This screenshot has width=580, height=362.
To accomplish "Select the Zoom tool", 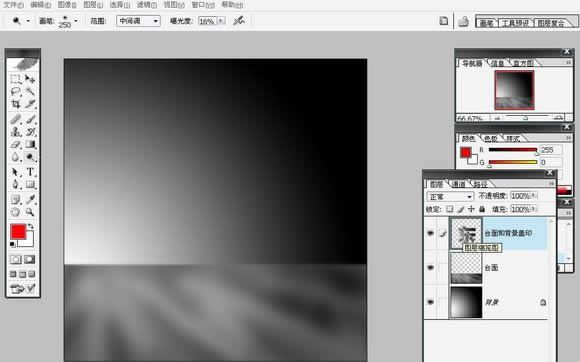I will click(30, 212).
